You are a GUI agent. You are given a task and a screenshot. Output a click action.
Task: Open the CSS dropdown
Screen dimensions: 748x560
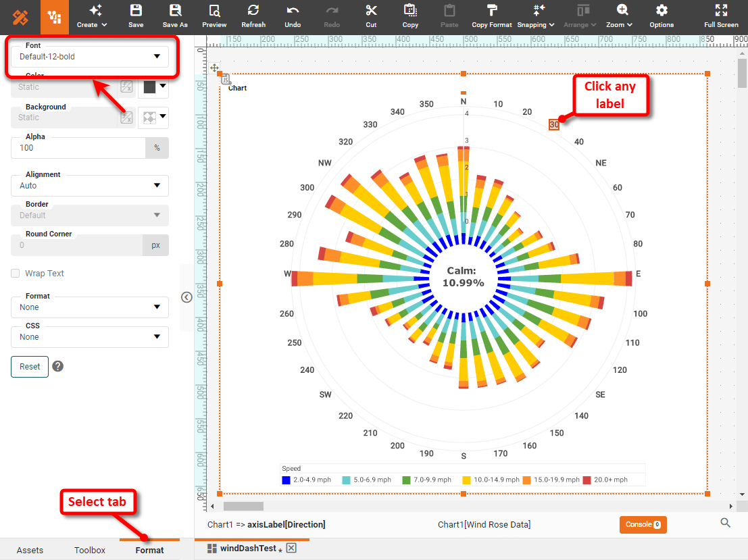point(90,337)
